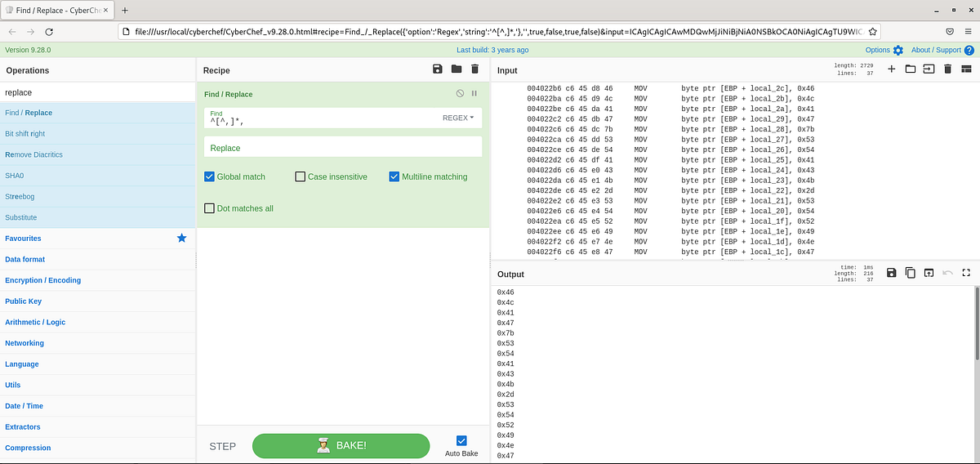Reset the pane layout
The height and width of the screenshot is (464, 980).
coord(966,69)
